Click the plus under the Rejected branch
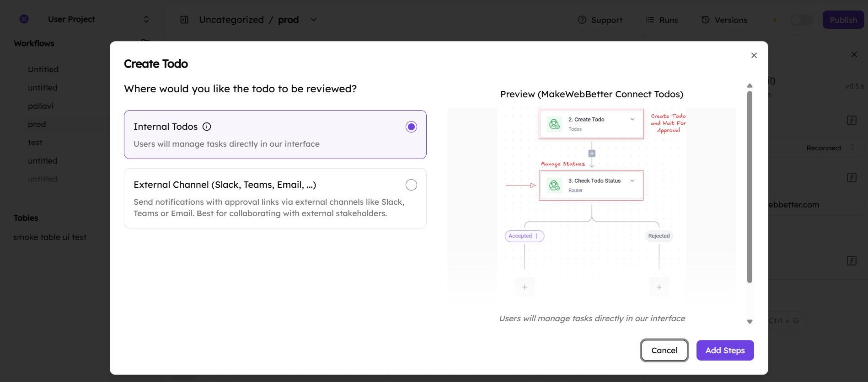 pos(659,287)
